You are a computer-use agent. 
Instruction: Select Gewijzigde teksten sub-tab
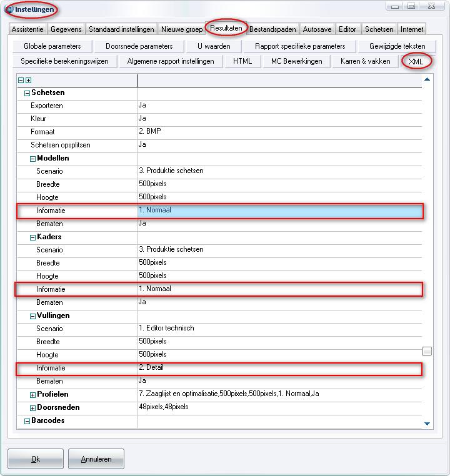click(397, 46)
